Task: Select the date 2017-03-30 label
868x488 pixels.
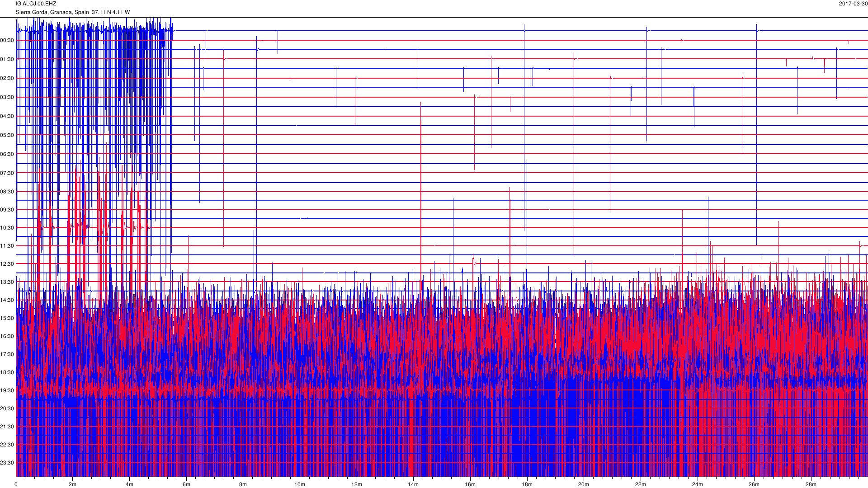Action: 853,4
